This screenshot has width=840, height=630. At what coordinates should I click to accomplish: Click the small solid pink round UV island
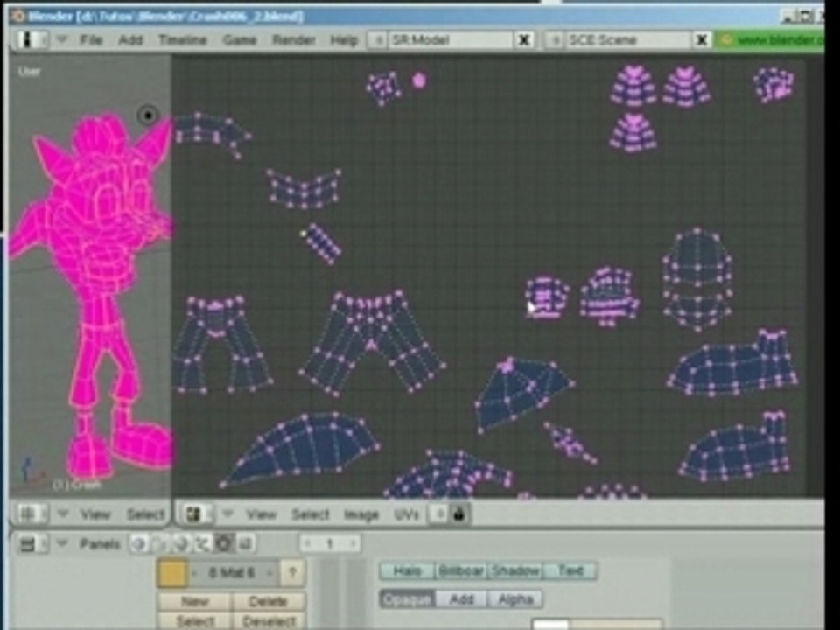[419, 80]
